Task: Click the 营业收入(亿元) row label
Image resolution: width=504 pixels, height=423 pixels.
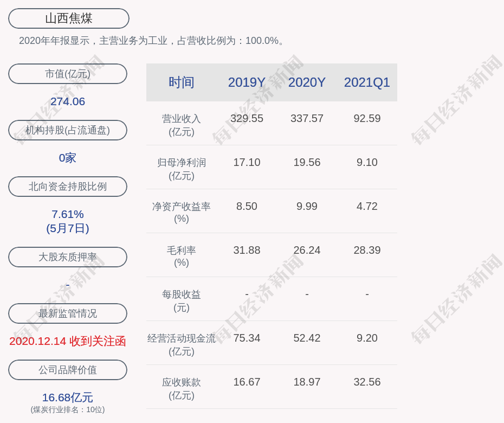Action: click(x=182, y=125)
